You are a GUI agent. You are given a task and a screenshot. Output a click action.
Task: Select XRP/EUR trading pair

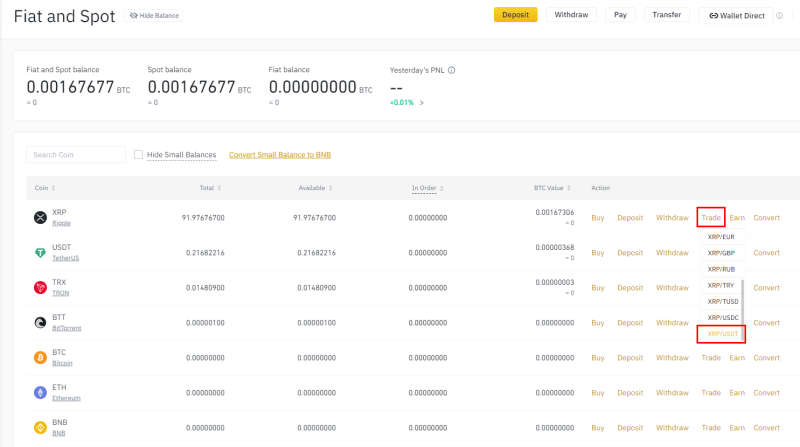[x=721, y=237]
